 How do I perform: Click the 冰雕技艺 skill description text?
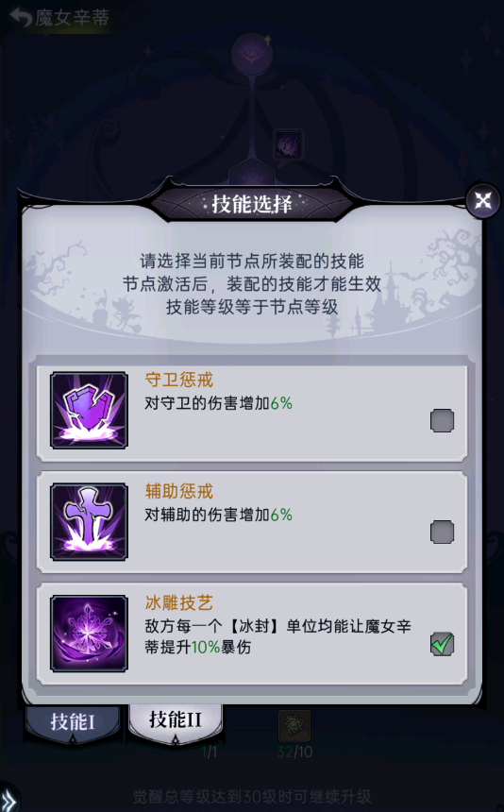coord(277,636)
